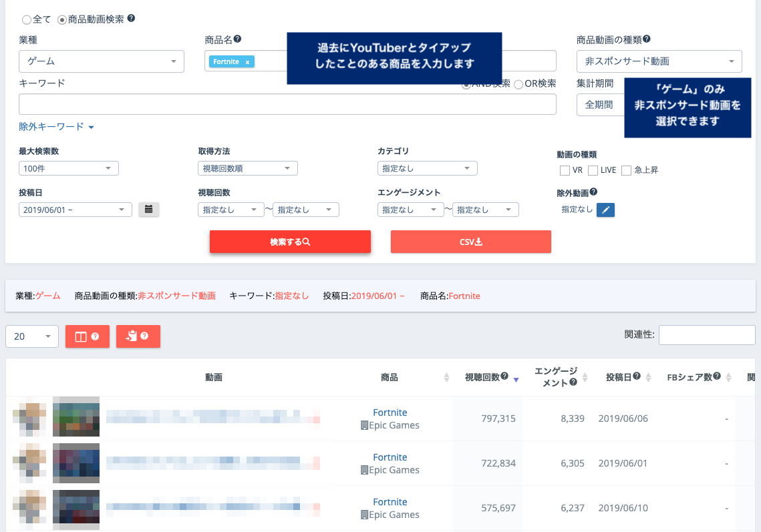This screenshot has height=532, width=761.
Task: Click the 動画 column header
Action: pos(214,377)
